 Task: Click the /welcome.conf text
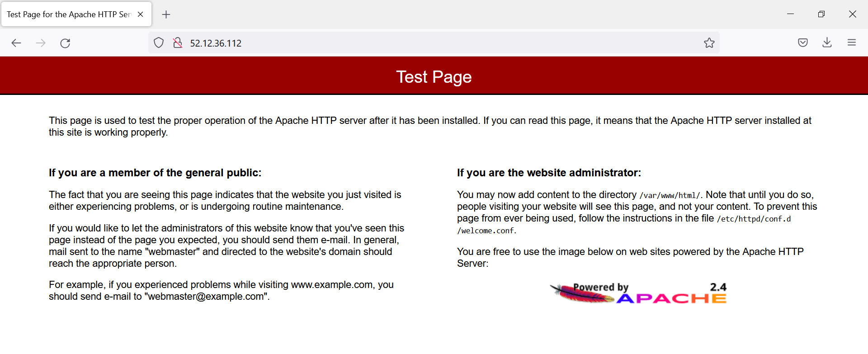click(x=486, y=231)
